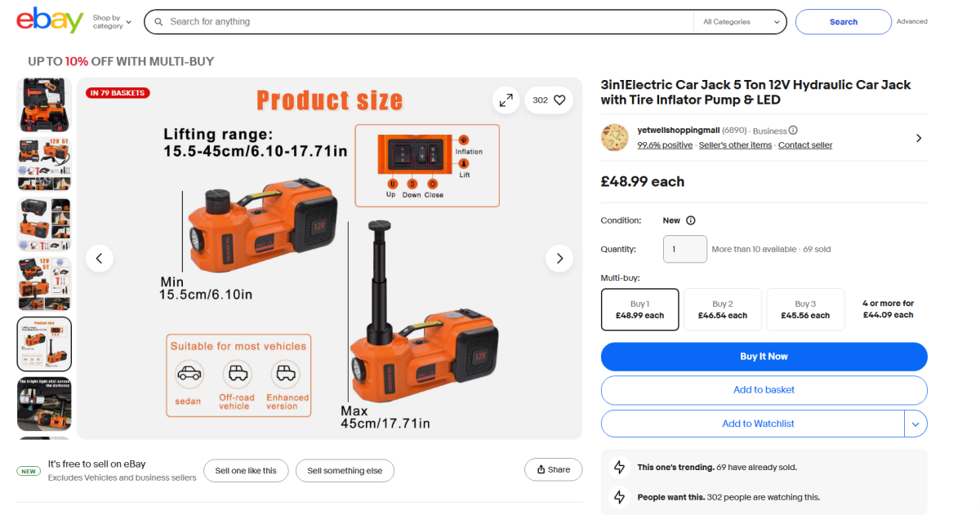The height and width of the screenshot is (515, 980).
Task: Advance to the next product image
Action: [559, 258]
